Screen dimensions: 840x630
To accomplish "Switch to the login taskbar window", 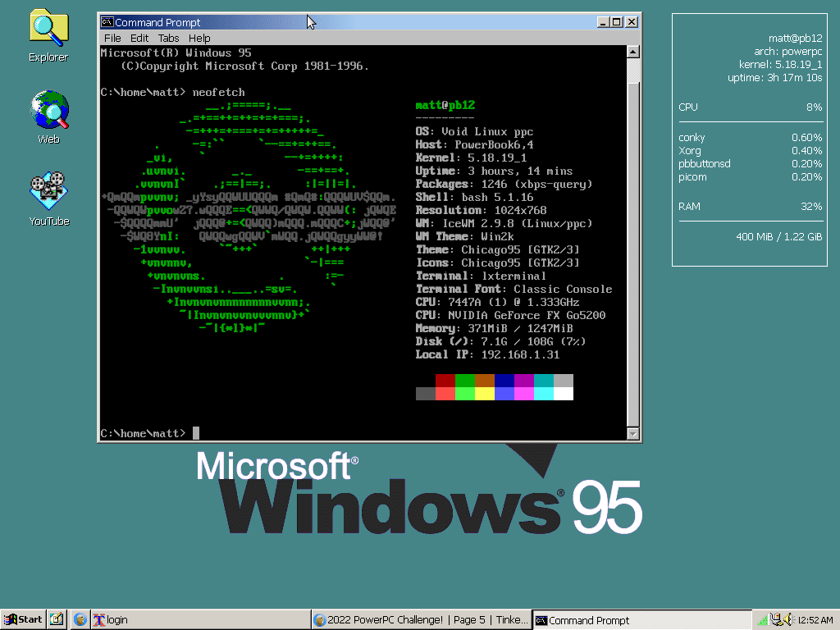I will [200, 620].
